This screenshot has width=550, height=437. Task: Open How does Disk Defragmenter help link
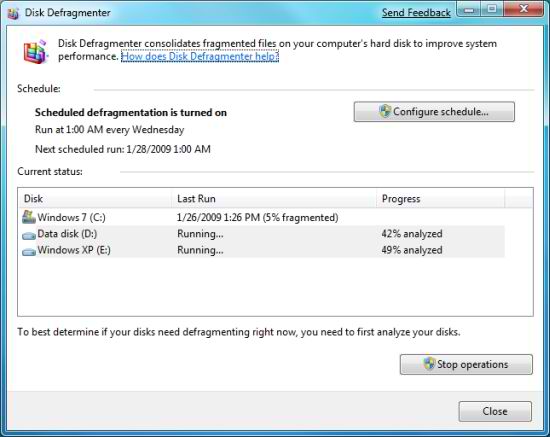click(x=200, y=56)
